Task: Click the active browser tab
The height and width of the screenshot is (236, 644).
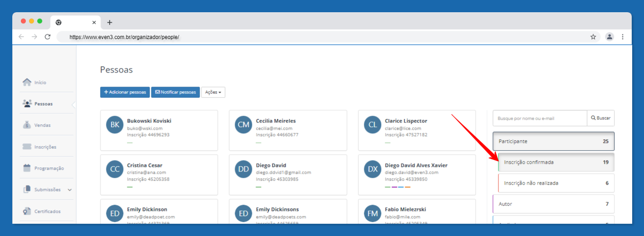Action: click(x=75, y=22)
